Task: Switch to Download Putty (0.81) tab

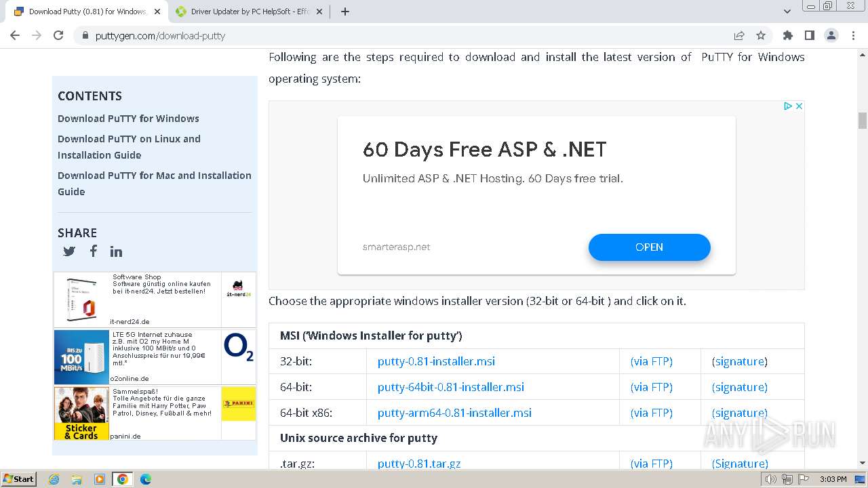Action: pos(87,12)
